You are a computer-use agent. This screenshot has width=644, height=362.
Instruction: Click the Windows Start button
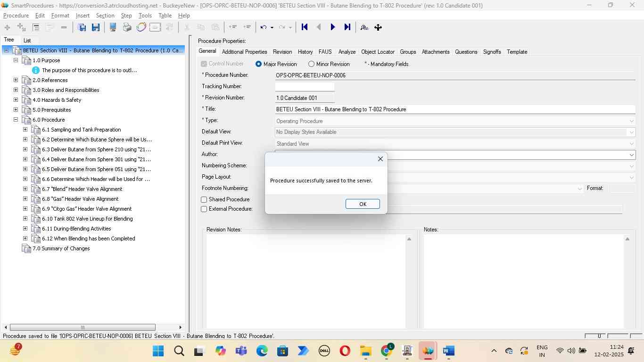pos(158,351)
